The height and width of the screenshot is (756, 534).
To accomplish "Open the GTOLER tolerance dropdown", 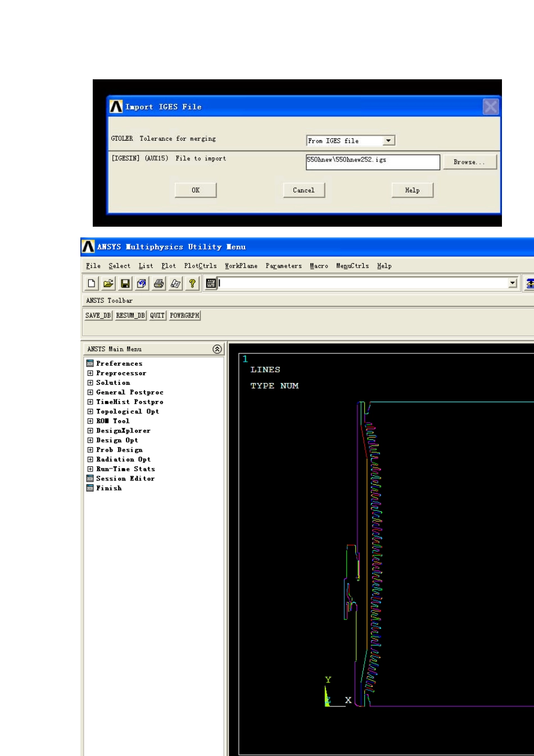I will (388, 141).
